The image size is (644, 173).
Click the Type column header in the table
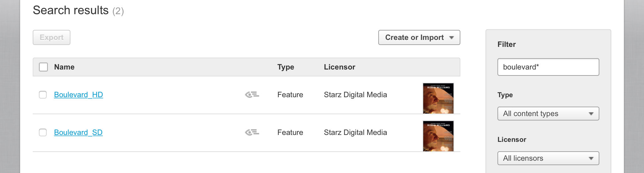pos(286,67)
